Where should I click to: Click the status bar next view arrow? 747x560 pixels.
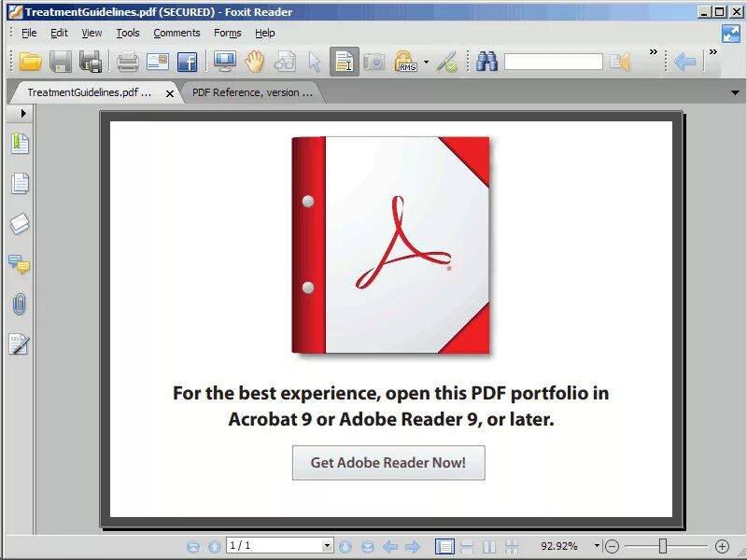413,546
